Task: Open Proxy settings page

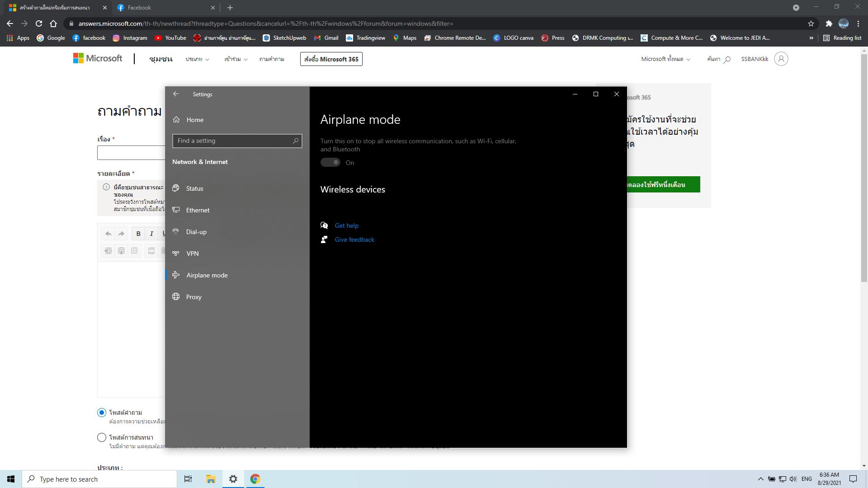Action: [193, 297]
